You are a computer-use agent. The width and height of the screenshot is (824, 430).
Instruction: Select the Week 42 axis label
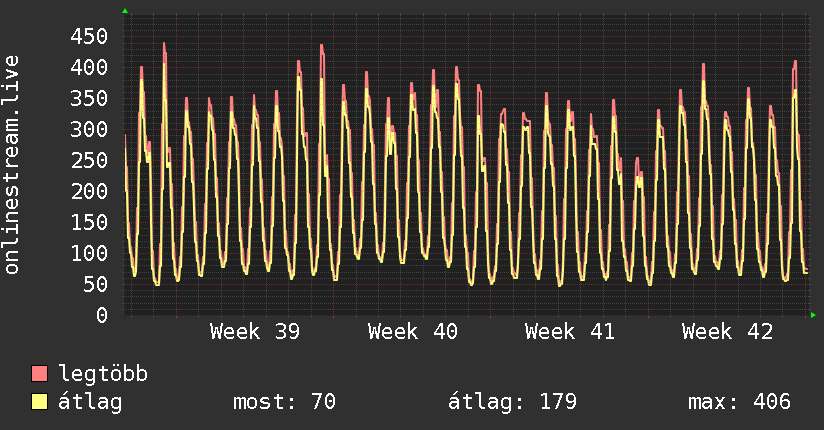point(727,332)
